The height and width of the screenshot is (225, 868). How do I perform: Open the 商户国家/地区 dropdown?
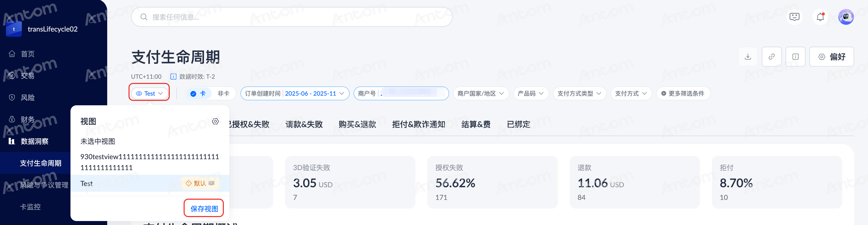click(481, 93)
